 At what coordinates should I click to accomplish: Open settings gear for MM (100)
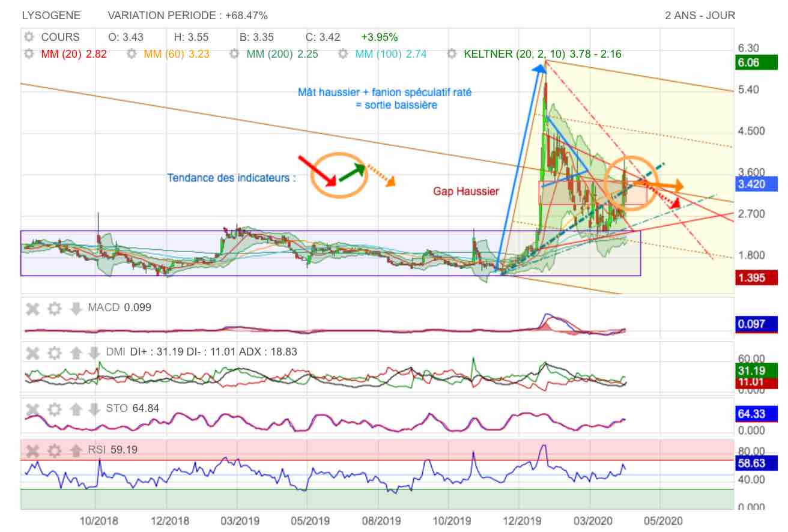[343, 54]
